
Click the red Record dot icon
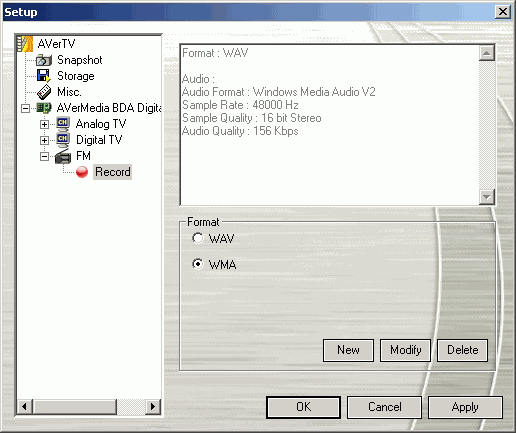(x=82, y=172)
